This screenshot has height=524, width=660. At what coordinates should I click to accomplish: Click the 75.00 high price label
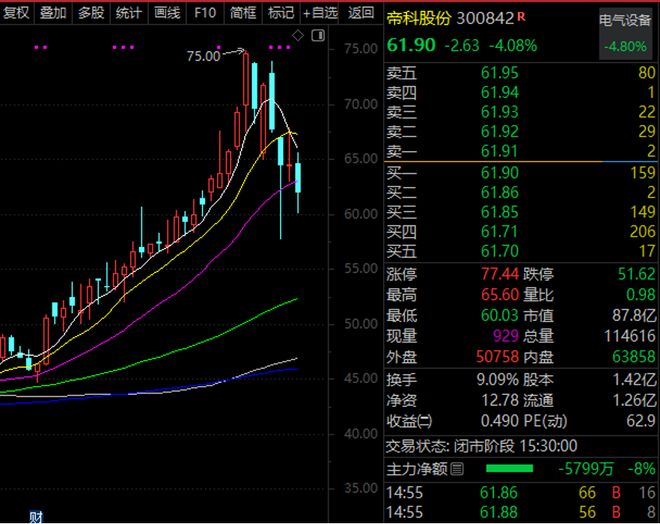204,56
